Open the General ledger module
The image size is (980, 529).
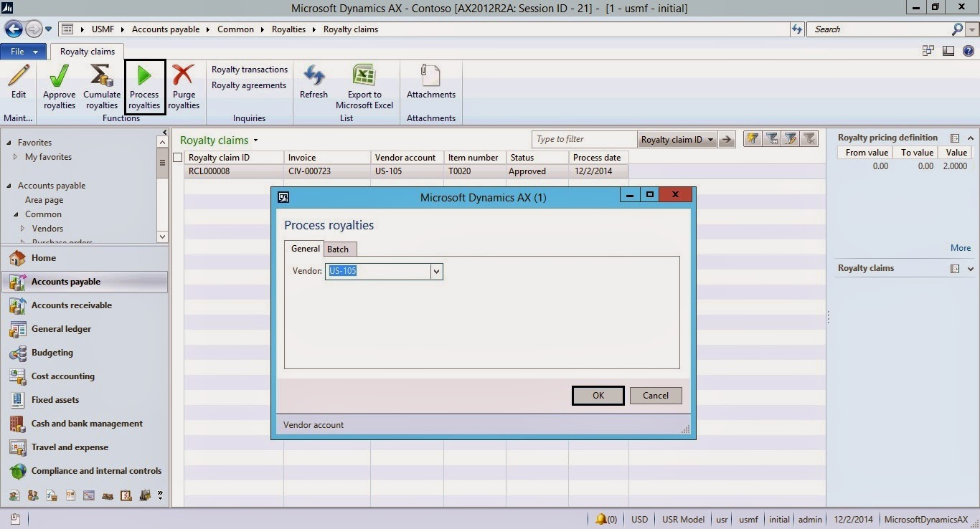click(85, 329)
